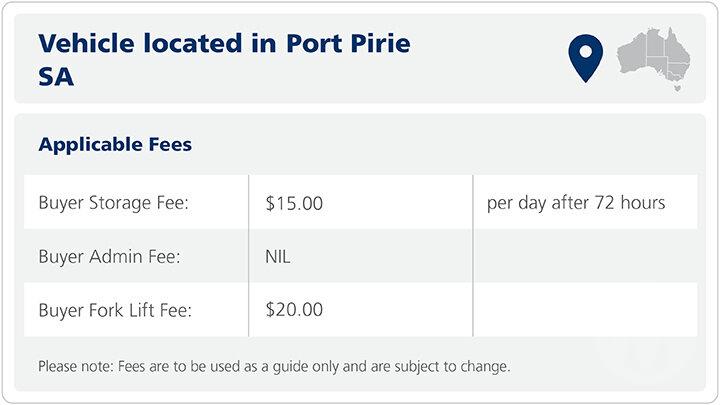Click the 'Please note' fees disclaimer text
Image resolution: width=720 pixels, height=405 pixels.
click(x=274, y=366)
